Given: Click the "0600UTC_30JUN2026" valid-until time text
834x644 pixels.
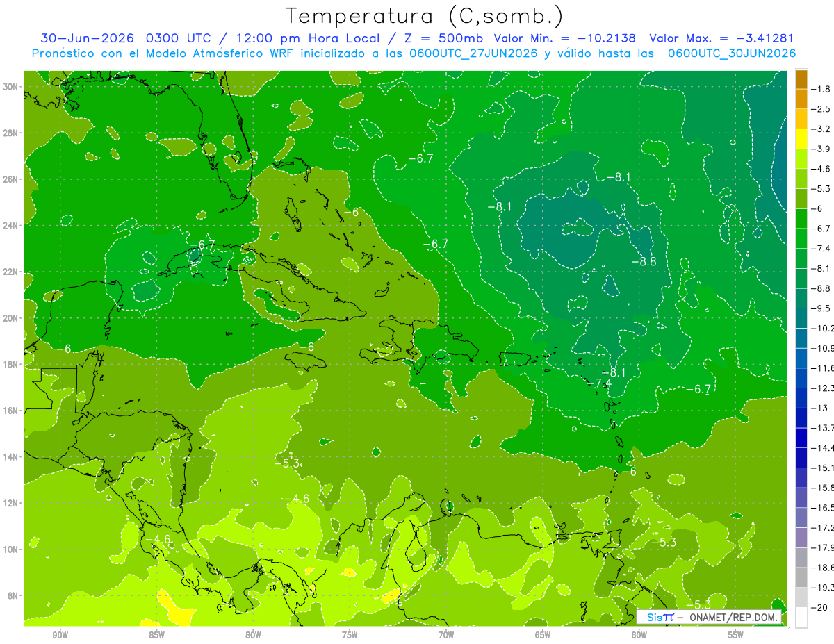Looking at the screenshot, I should pyautogui.click(x=731, y=53).
